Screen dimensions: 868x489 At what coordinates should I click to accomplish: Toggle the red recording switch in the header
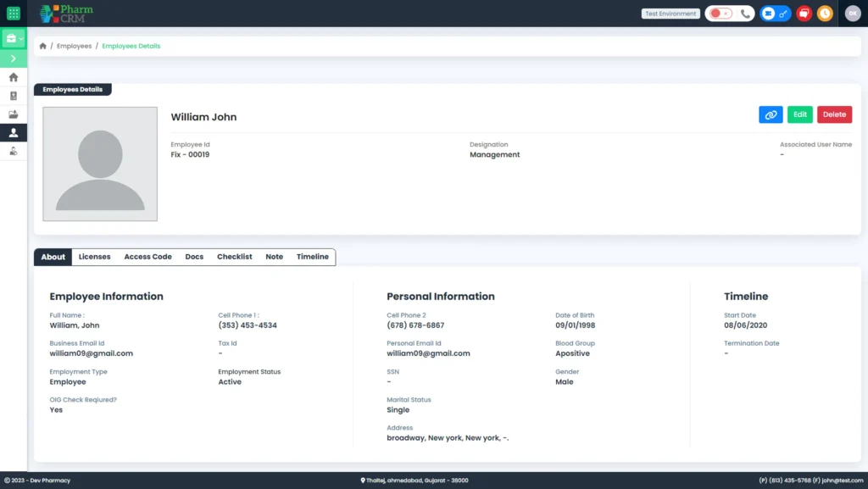click(716, 13)
